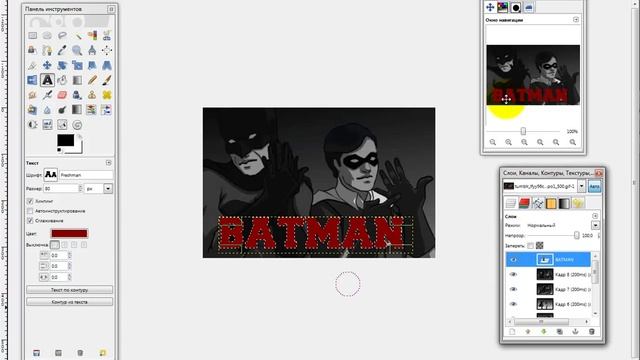Select the pink Eraser tool
This screenshot has width=640, height=360.
(x=62, y=95)
